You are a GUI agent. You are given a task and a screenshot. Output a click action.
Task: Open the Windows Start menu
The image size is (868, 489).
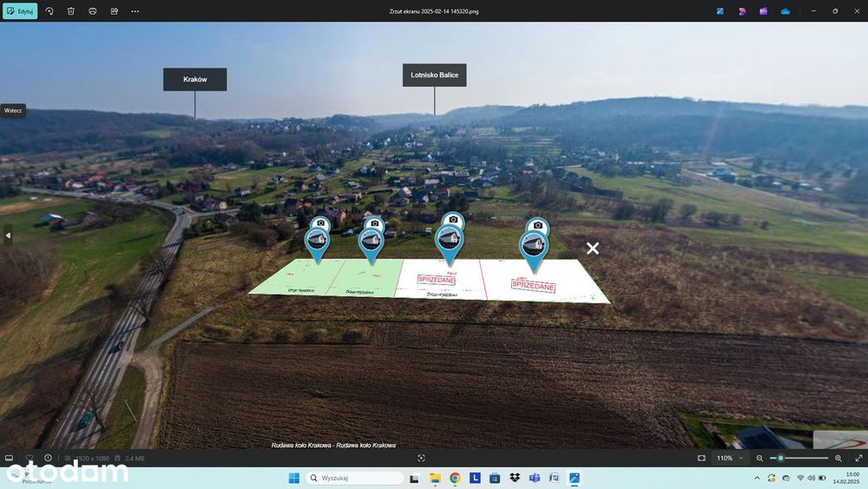(294, 478)
